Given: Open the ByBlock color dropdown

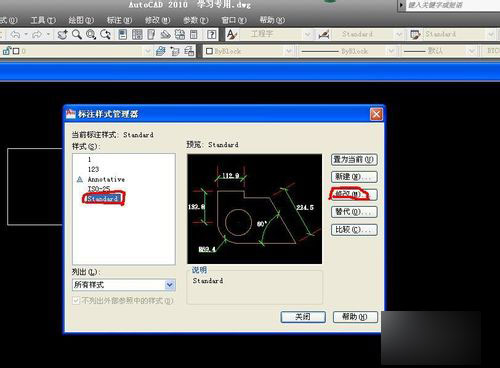Looking at the screenshot, I should pyautogui.click(x=289, y=51).
